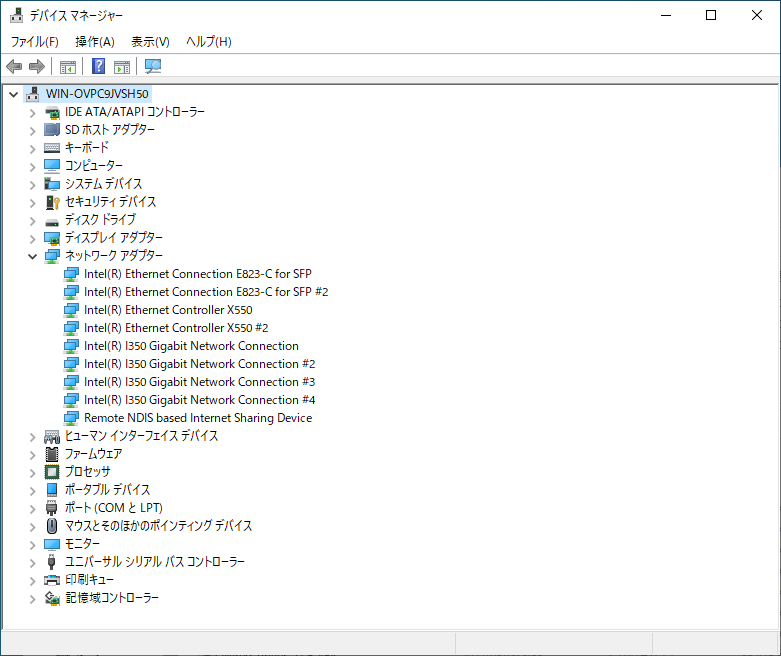Click the 印刷キュー printer icon
The height and width of the screenshot is (656, 781).
(x=52, y=580)
